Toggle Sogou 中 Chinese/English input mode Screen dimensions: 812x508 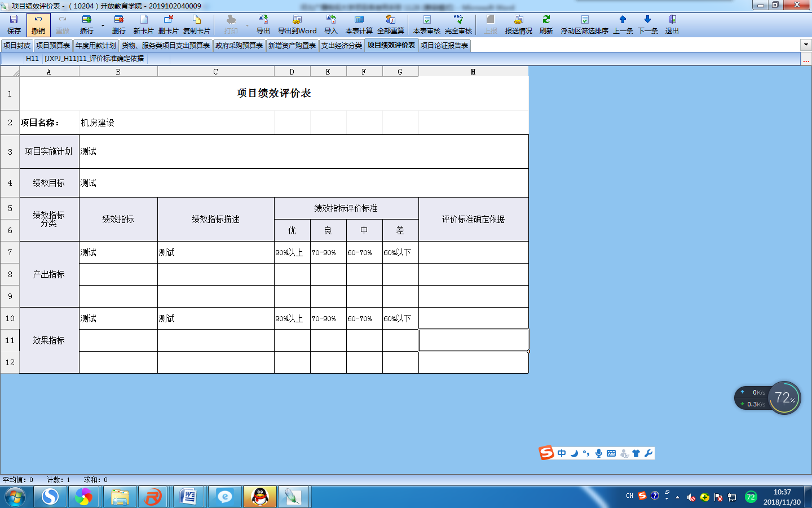tap(562, 453)
